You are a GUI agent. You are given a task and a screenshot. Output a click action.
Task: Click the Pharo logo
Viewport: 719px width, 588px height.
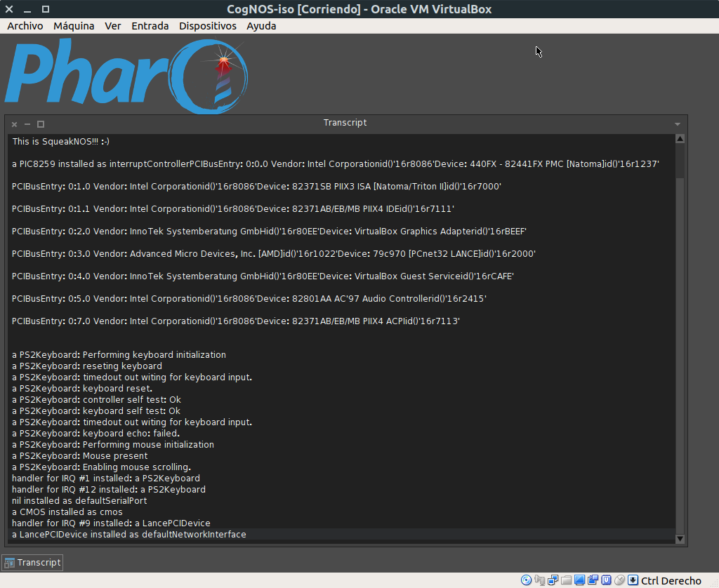click(126, 76)
